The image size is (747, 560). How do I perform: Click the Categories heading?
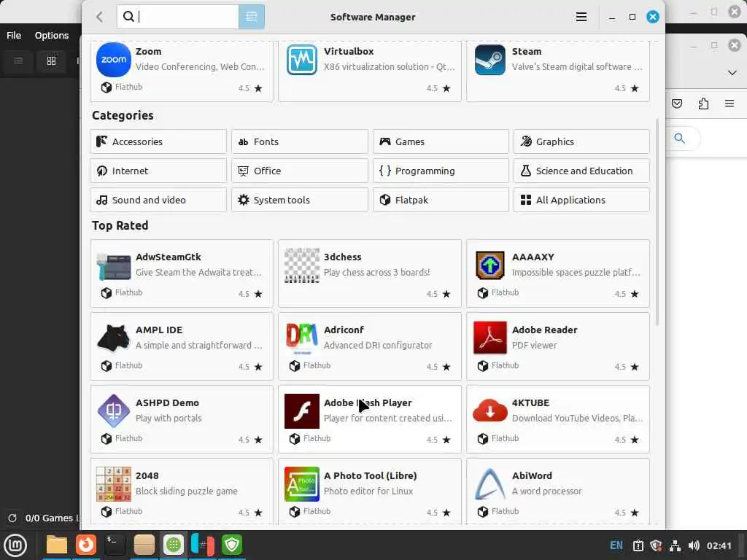click(123, 115)
